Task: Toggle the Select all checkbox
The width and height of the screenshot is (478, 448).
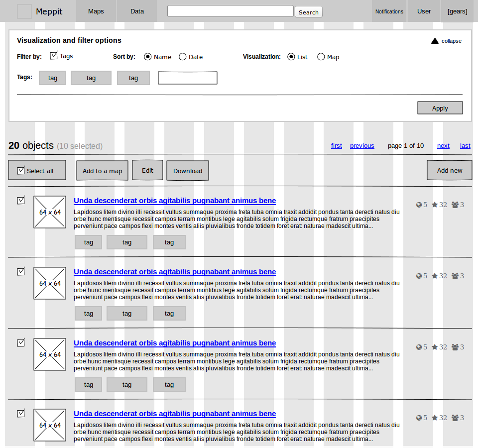Action: point(21,170)
